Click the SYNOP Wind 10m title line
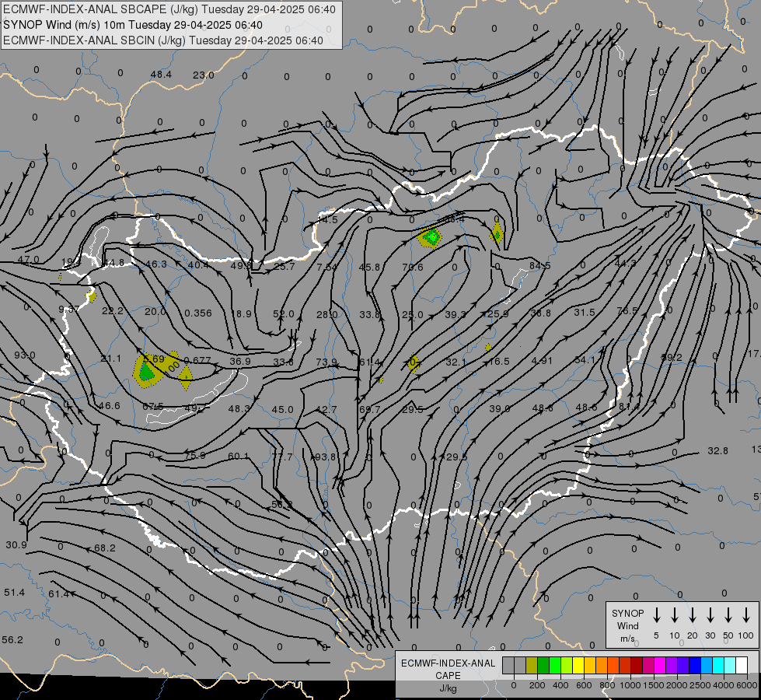 click(x=133, y=25)
